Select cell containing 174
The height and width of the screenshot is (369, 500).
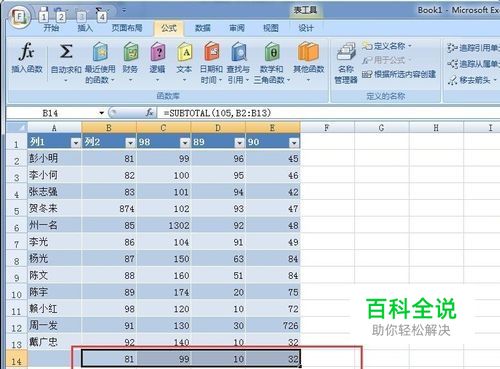163,292
